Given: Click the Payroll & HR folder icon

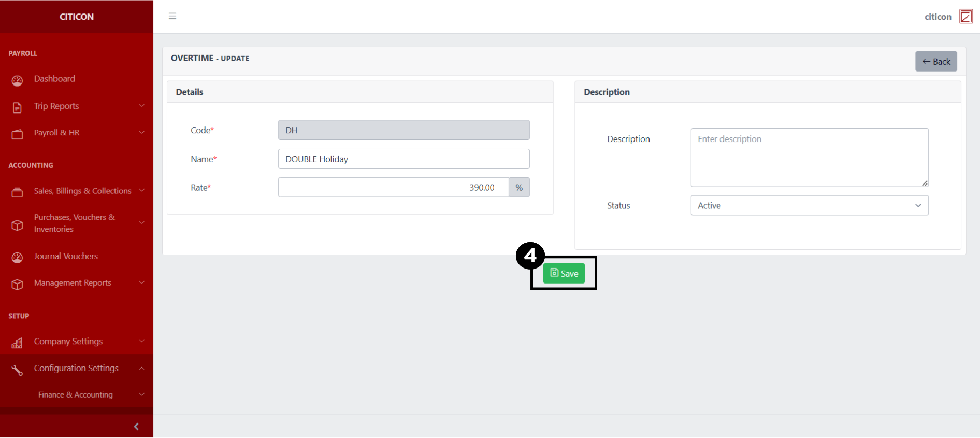Looking at the screenshot, I should pyautogui.click(x=17, y=134).
